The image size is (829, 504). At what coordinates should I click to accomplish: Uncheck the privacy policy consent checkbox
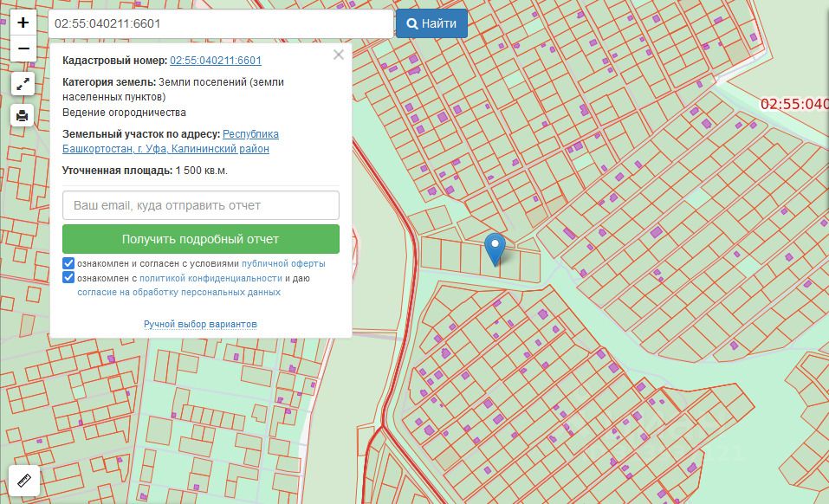click(68, 277)
